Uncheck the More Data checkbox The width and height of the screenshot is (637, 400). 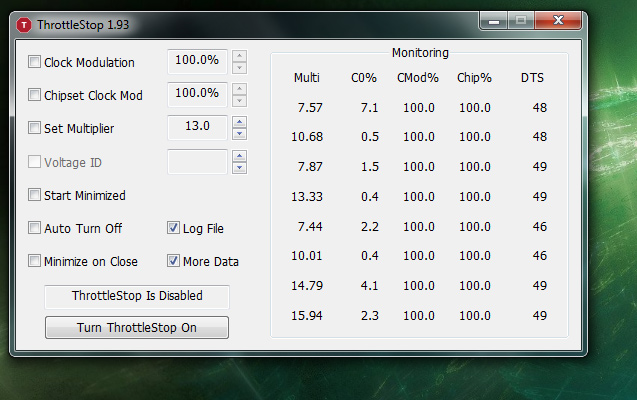pyautogui.click(x=173, y=261)
